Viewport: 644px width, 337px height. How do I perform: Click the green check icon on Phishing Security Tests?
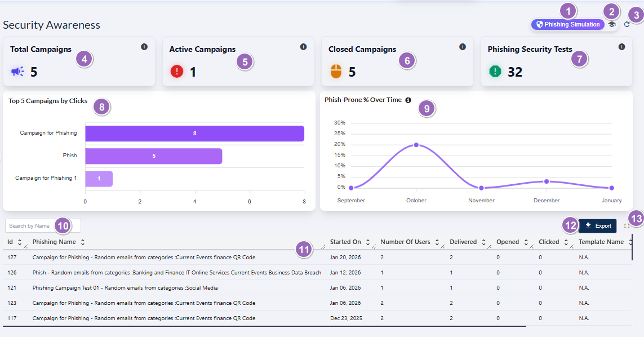495,72
